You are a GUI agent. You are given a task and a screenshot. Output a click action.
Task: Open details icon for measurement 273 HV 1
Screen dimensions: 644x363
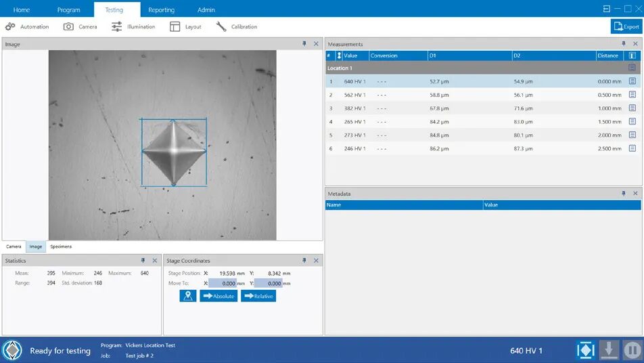click(632, 135)
